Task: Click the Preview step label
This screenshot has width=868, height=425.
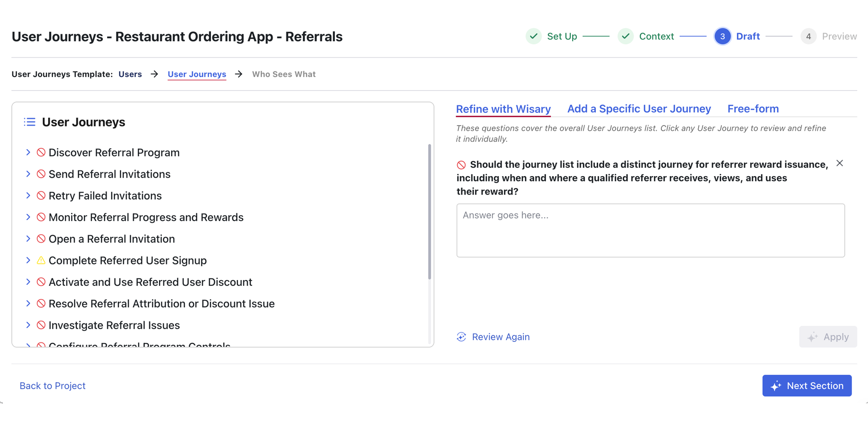Action: [839, 36]
